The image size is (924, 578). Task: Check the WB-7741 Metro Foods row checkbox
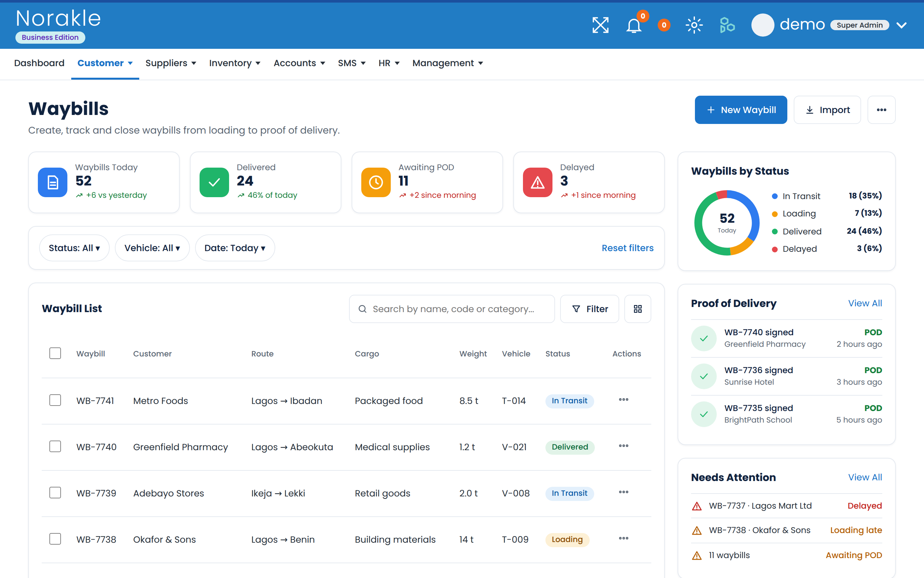click(x=56, y=400)
